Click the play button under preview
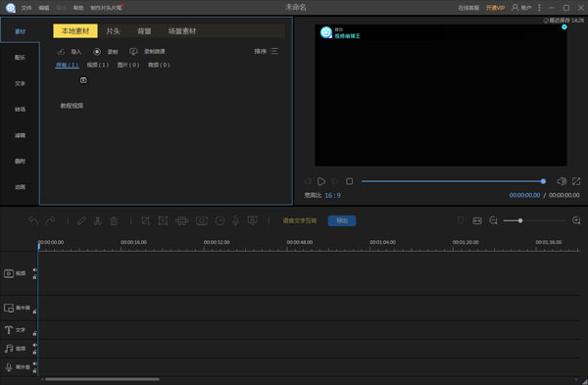Image resolution: width=588 pixels, height=385 pixels. [x=321, y=181]
